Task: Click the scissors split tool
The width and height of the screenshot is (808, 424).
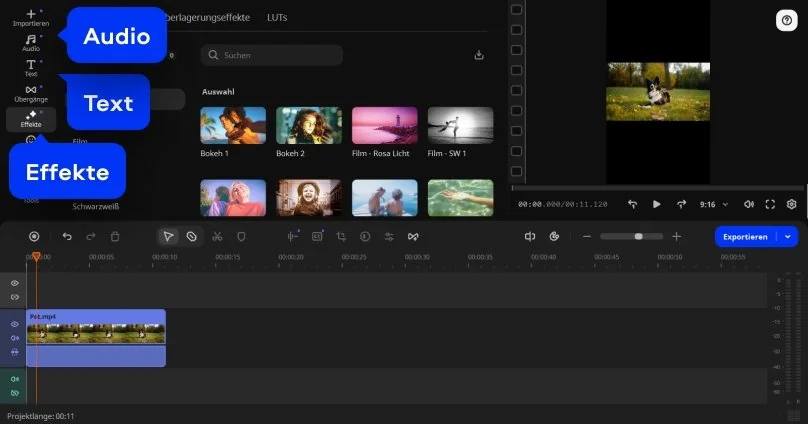Action: [216, 237]
